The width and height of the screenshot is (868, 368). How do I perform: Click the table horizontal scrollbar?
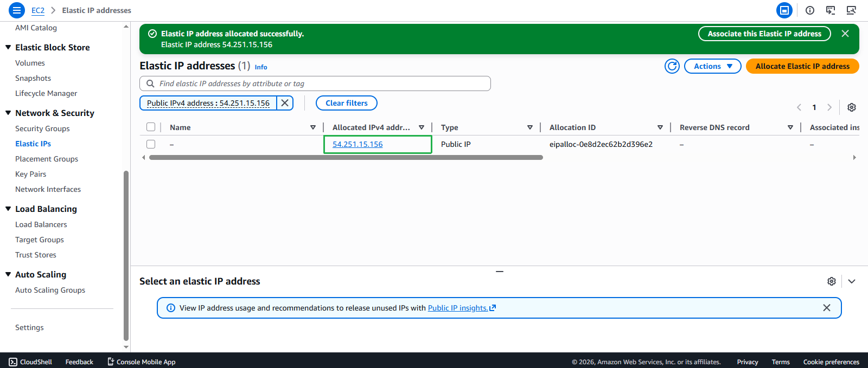tap(346, 158)
